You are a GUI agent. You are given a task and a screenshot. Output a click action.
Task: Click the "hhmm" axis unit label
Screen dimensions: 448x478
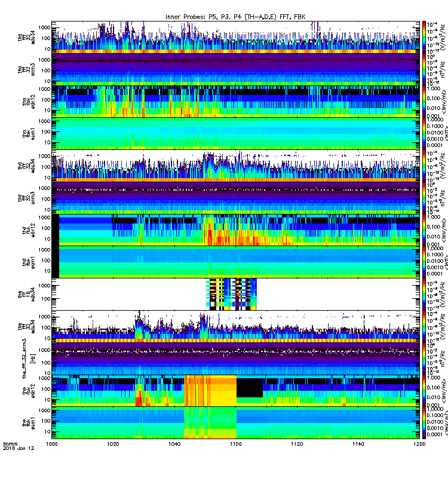pyautogui.click(x=10, y=444)
